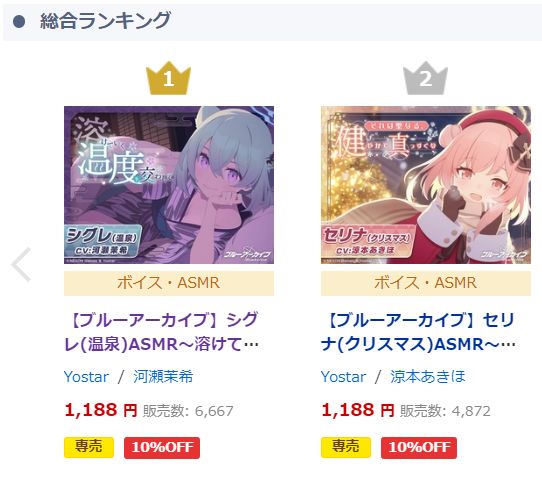Open the セリナ(クリスマス)ASMR title link
The height and width of the screenshot is (493, 542).
(418, 332)
